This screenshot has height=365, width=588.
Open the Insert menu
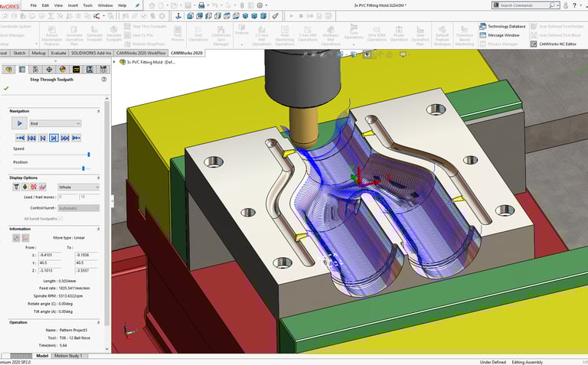pyautogui.click(x=73, y=5)
